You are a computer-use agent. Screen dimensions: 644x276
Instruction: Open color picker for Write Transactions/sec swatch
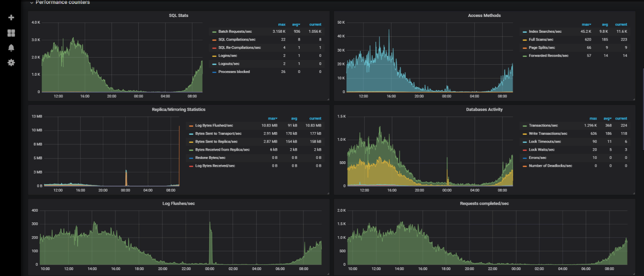pyautogui.click(x=525, y=134)
